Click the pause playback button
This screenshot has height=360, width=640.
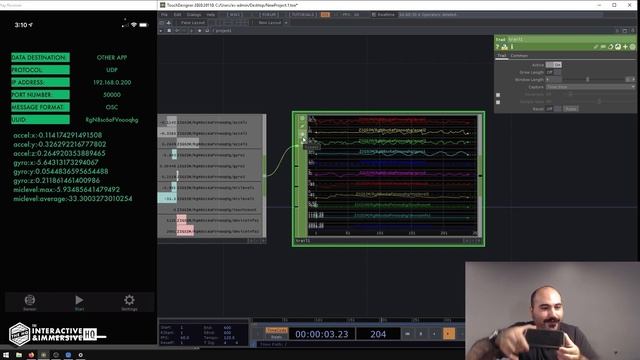click(x=421, y=334)
